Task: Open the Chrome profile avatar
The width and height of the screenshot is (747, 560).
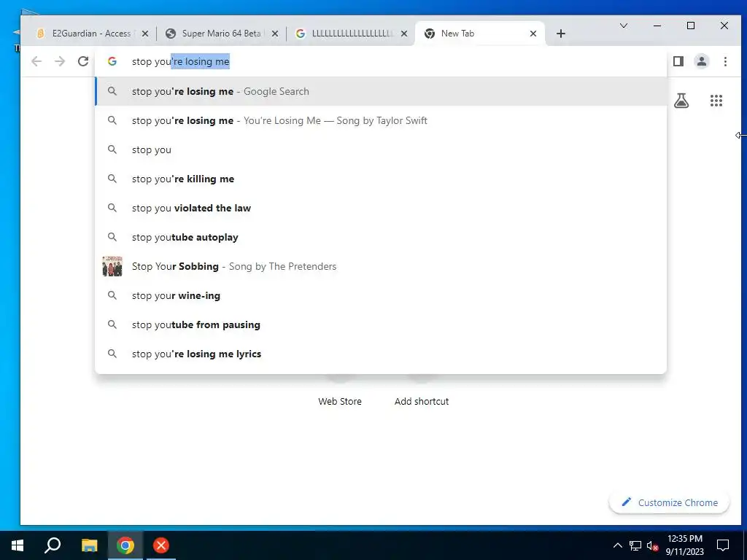Action: point(702,61)
